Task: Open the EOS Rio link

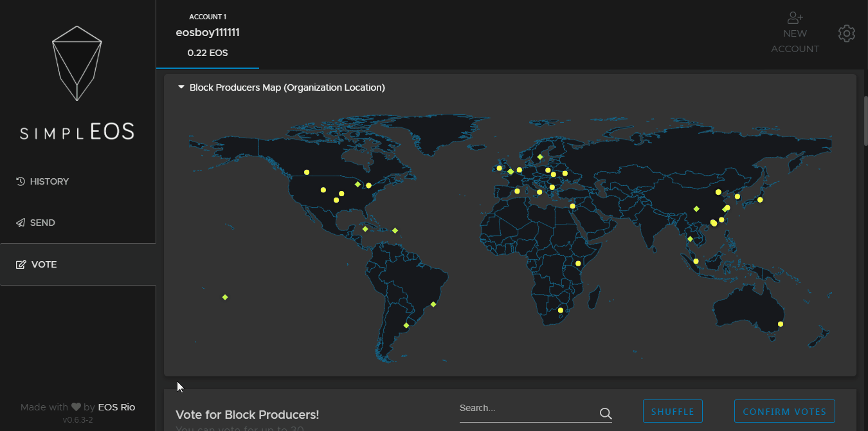Action: pos(116,407)
